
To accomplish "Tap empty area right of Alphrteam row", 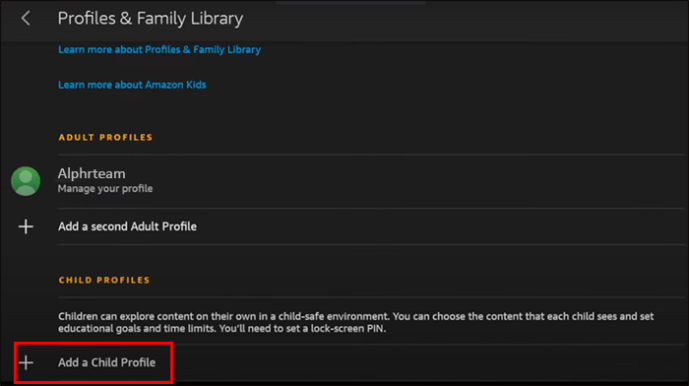I will click(417, 181).
